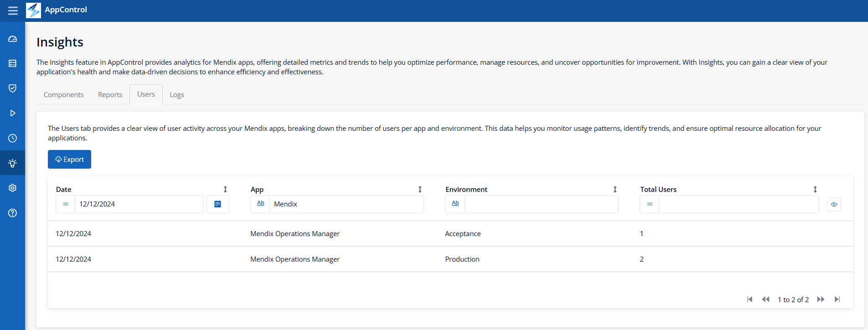Open the help question mark sidebar icon
868x330 pixels.
pyautogui.click(x=13, y=213)
